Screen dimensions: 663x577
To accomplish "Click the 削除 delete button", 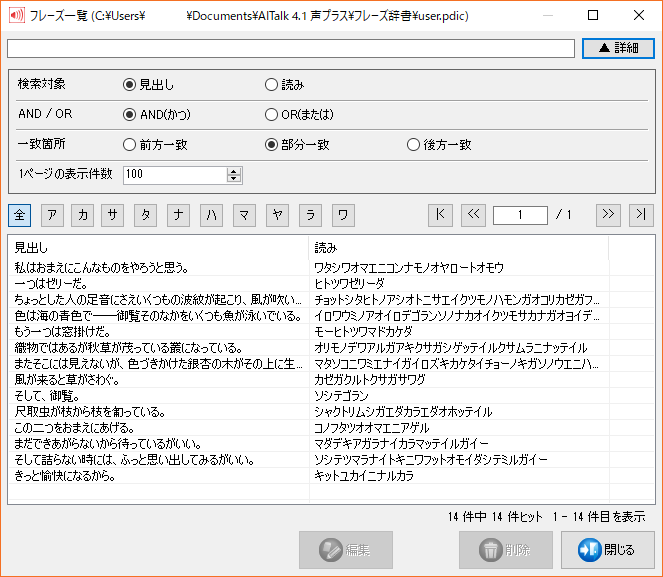I will coord(506,550).
